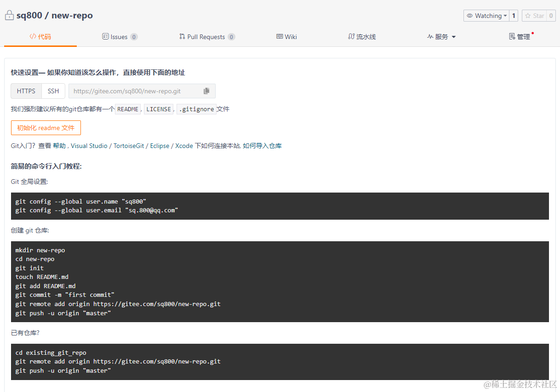This screenshot has height=392, width=560.
Task: Click the watcher count 1
Action: 514,16
